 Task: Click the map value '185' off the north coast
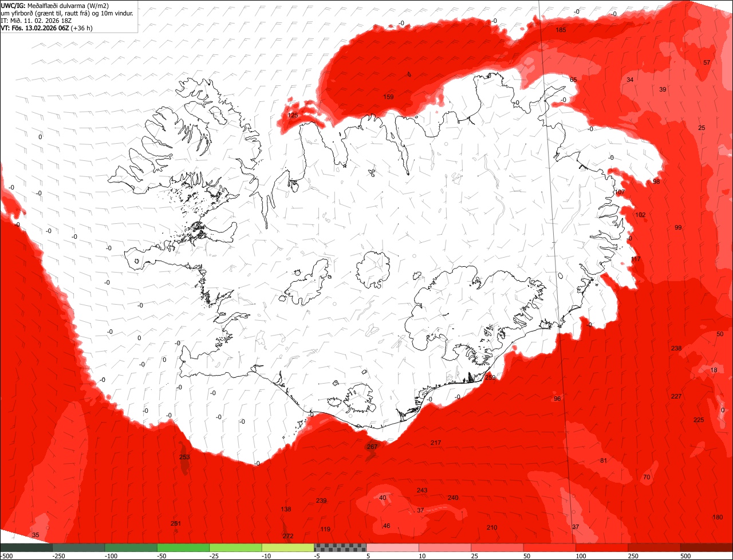(561, 30)
